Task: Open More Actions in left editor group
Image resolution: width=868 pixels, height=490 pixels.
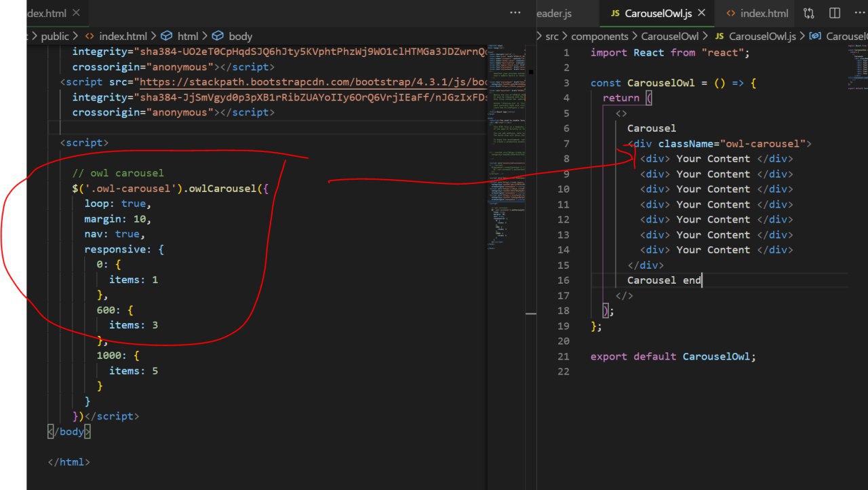Action: pos(515,13)
